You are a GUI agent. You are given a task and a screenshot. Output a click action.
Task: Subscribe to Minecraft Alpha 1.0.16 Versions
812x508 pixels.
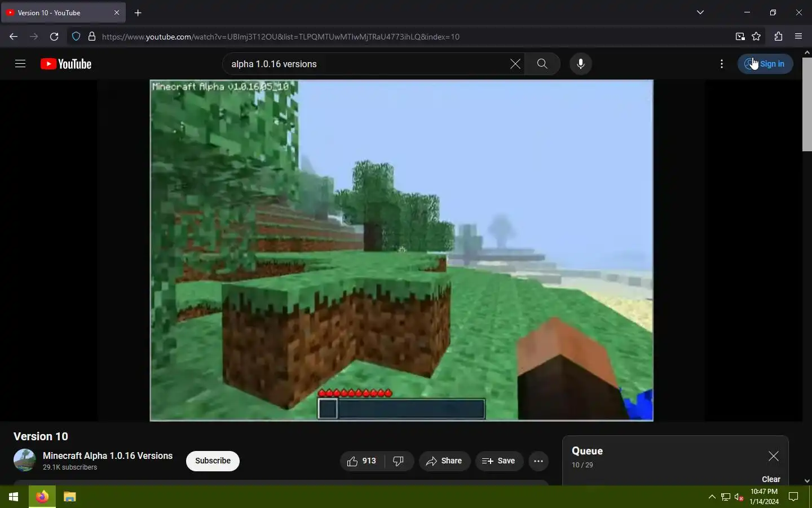coord(213,461)
